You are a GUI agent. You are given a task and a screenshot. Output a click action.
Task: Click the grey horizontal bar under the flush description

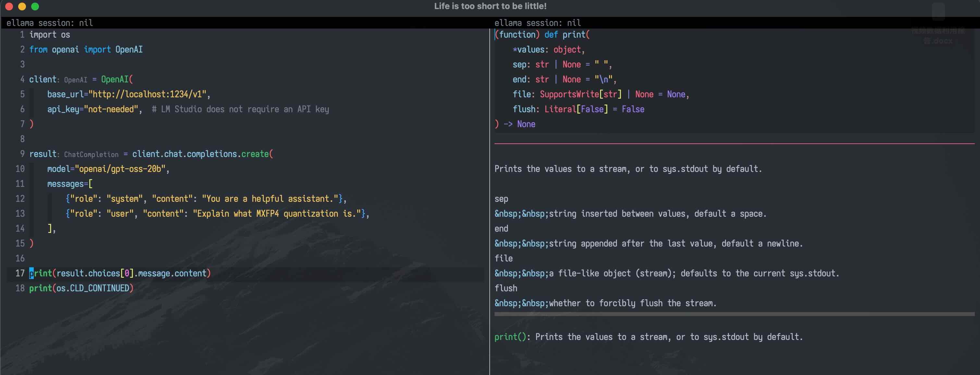734,314
